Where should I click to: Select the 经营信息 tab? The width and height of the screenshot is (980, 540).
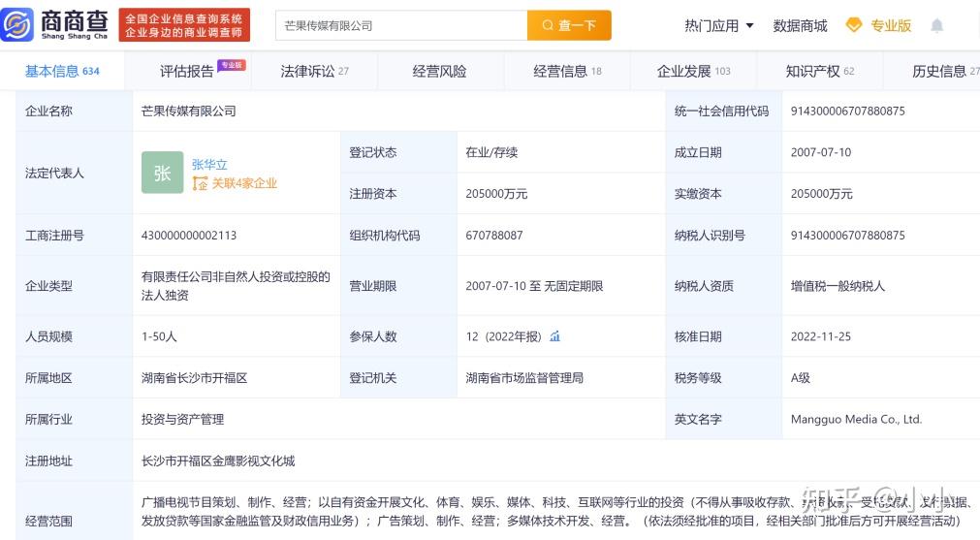567,71
